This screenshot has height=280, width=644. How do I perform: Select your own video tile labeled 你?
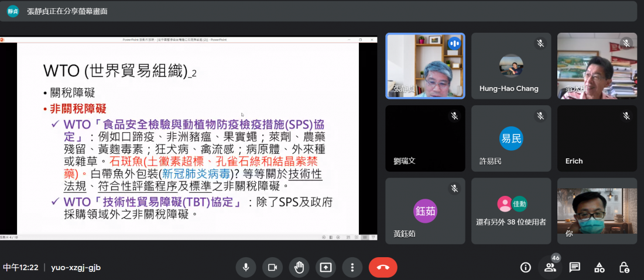coord(597,210)
